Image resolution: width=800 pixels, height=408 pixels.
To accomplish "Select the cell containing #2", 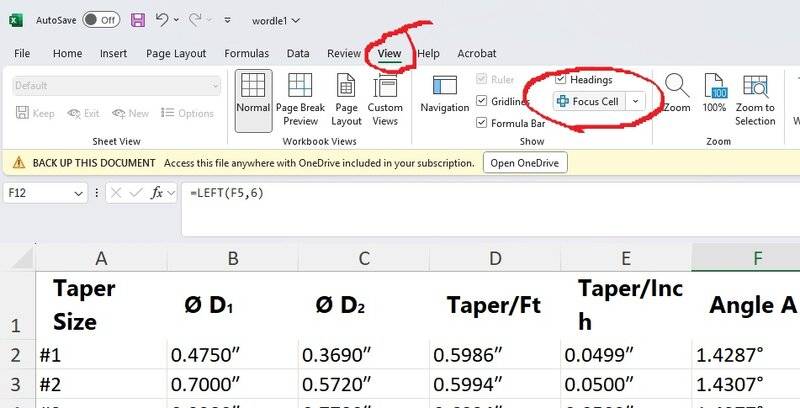I will click(101, 384).
